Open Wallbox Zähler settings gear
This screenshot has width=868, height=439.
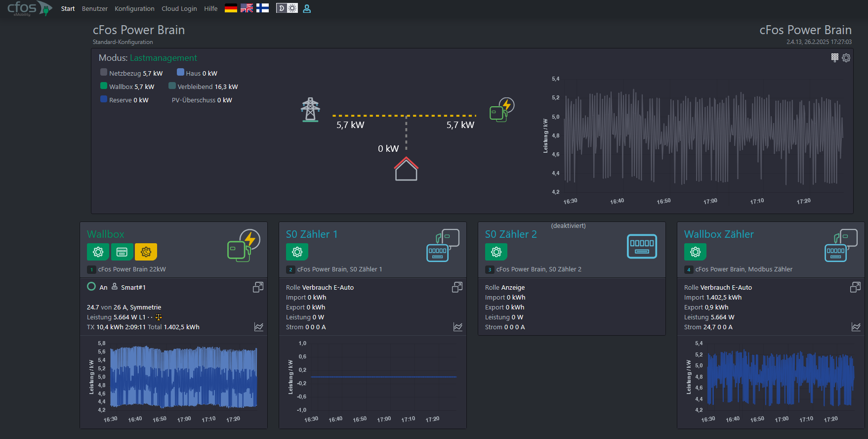[695, 252]
